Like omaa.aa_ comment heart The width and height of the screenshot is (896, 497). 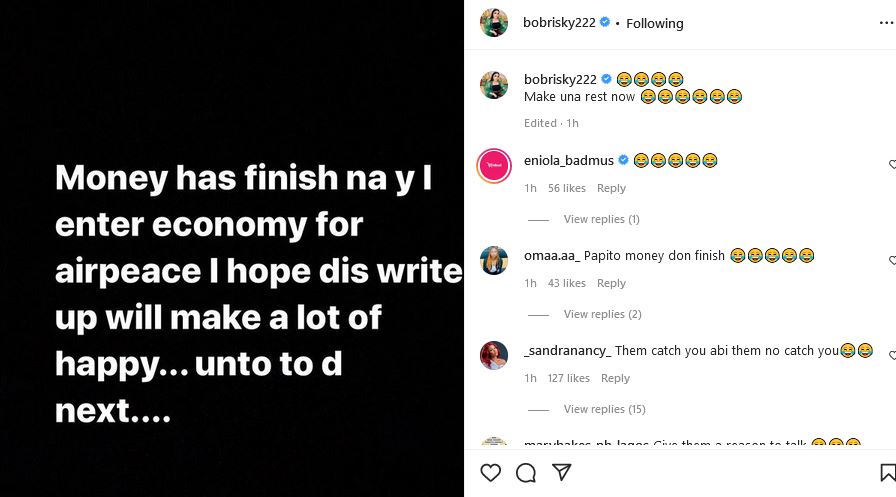892,260
